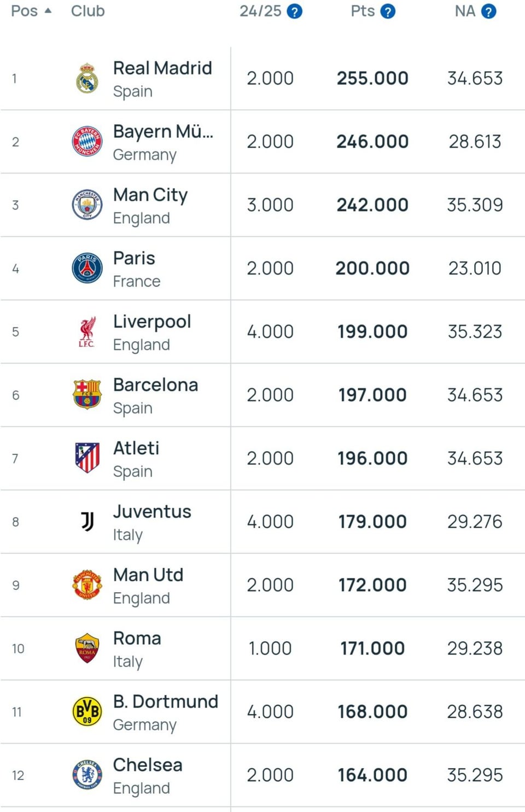Viewport: 525px width, 812px height.
Task: Open the Atleti club link
Action: point(136,448)
